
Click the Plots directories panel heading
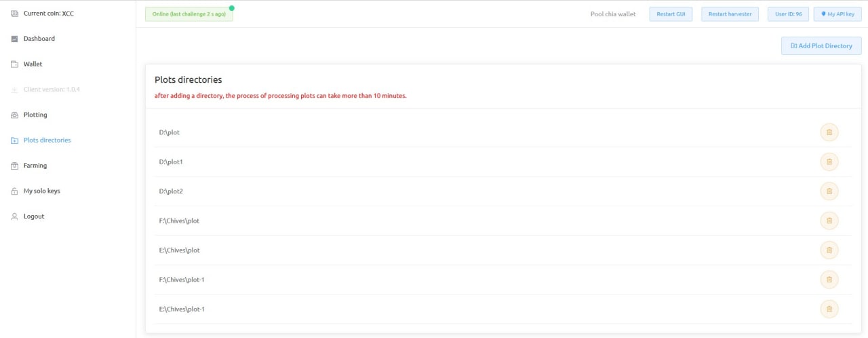pyautogui.click(x=189, y=80)
